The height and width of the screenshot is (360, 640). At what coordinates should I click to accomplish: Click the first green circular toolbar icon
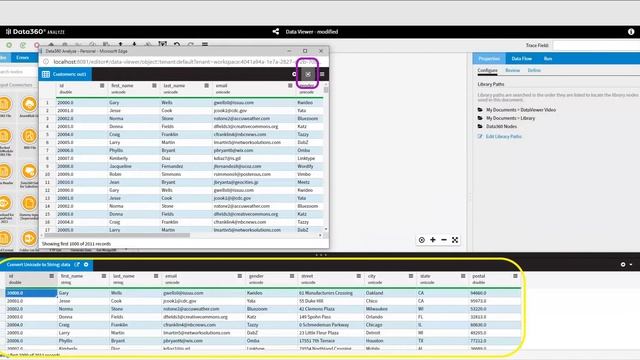tap(9, 45)
